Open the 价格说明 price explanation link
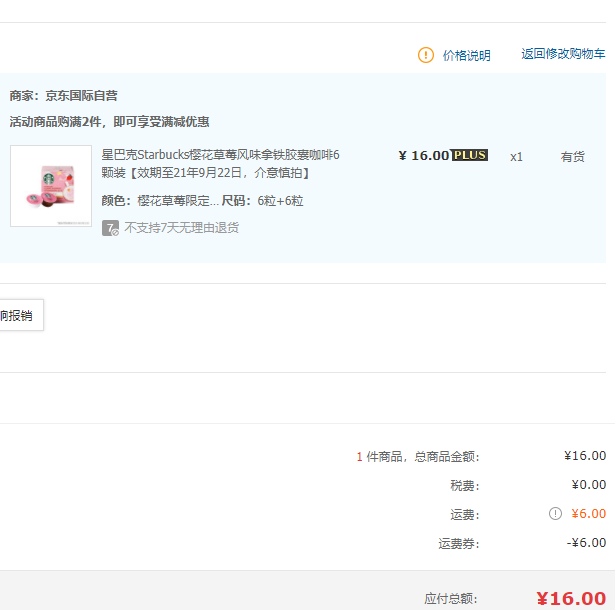 466,55
